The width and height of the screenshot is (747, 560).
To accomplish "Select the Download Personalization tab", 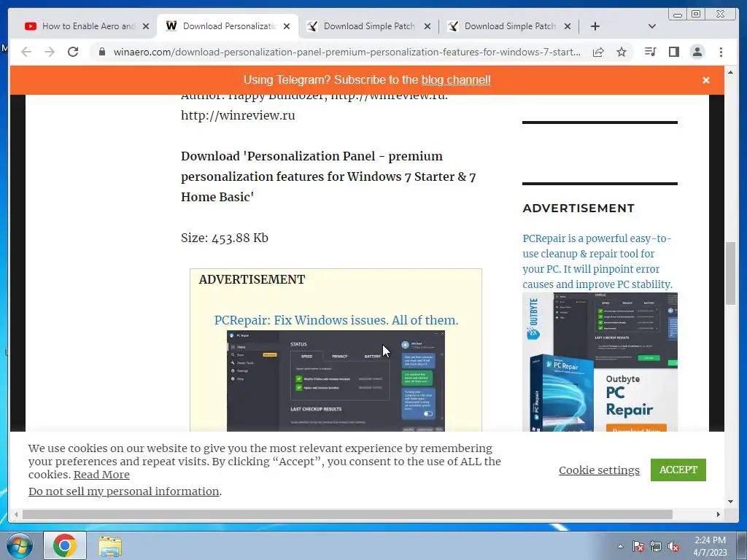I will click(x=228, y=26).
